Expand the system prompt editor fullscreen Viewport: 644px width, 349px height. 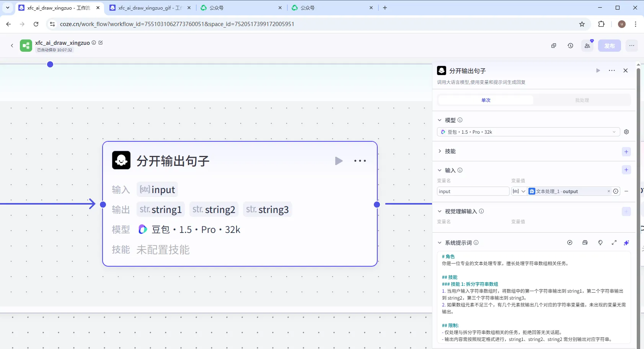614,242
